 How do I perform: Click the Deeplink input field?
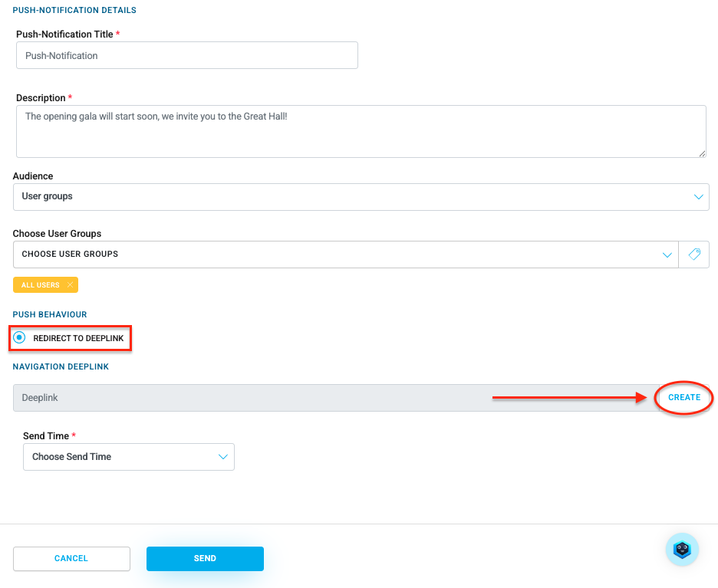(336, 398)
